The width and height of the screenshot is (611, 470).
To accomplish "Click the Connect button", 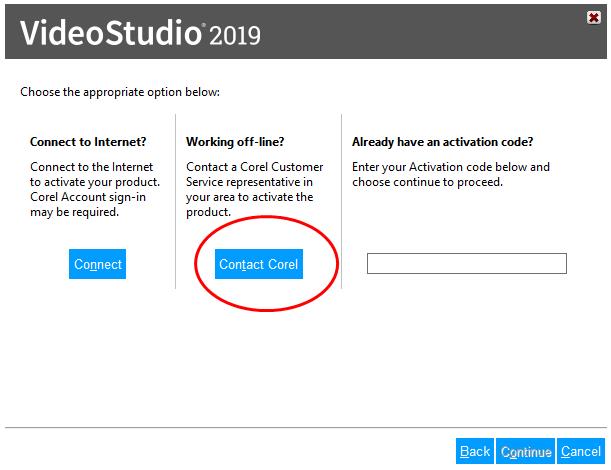I will [x=97, y=264].
